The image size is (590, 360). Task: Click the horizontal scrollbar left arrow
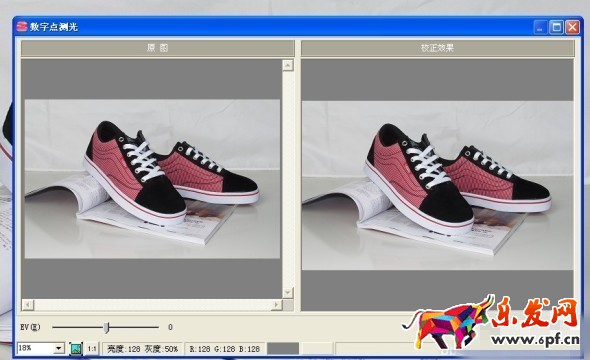28,305
